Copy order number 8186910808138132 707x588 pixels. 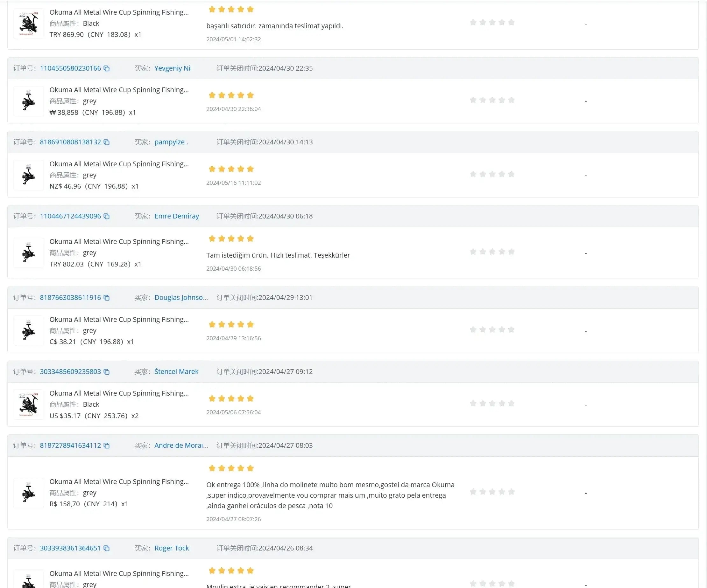(x=106, y=142)
